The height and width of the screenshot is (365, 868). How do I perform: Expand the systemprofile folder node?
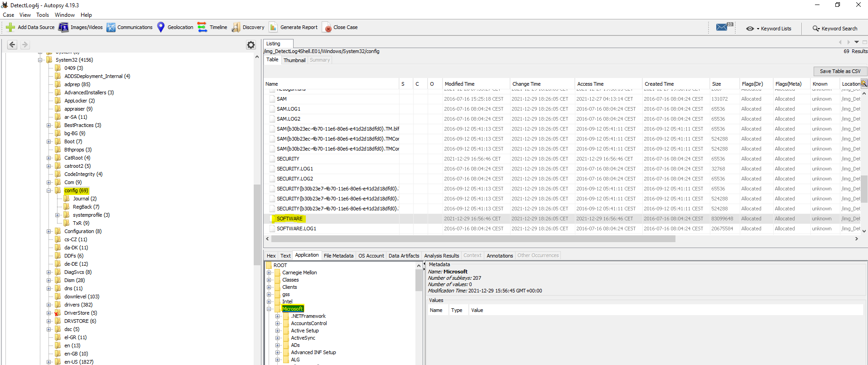[58, 215]
